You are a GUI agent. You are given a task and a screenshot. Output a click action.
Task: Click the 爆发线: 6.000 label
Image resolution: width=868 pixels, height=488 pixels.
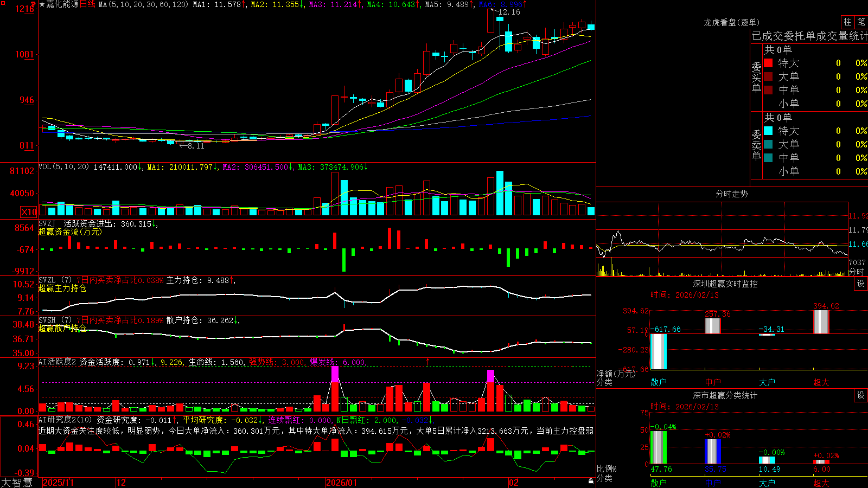(x=337, y=362)
